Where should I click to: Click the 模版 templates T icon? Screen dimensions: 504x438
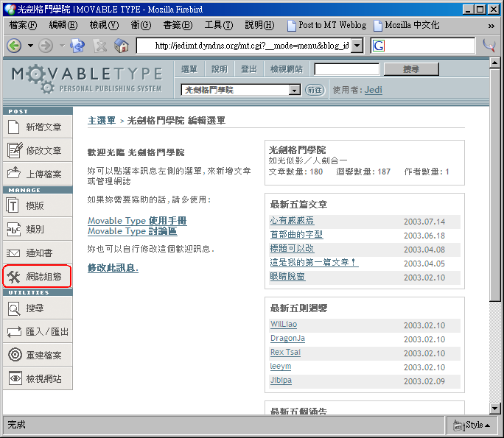(x=13, y=205)
